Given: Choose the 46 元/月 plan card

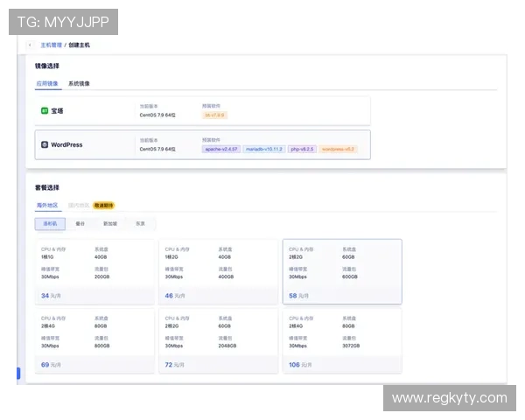Looking at the screenshot, I should 219,271.
